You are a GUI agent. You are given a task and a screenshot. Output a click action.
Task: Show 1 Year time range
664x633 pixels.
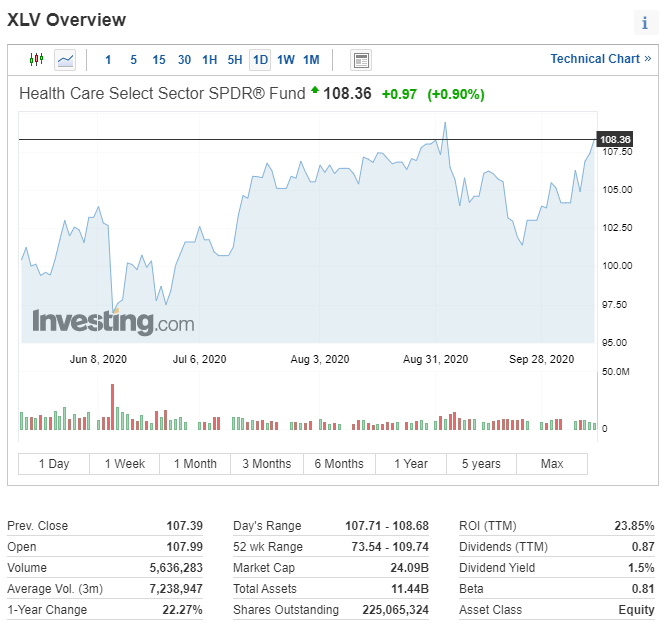coord(411,464)
